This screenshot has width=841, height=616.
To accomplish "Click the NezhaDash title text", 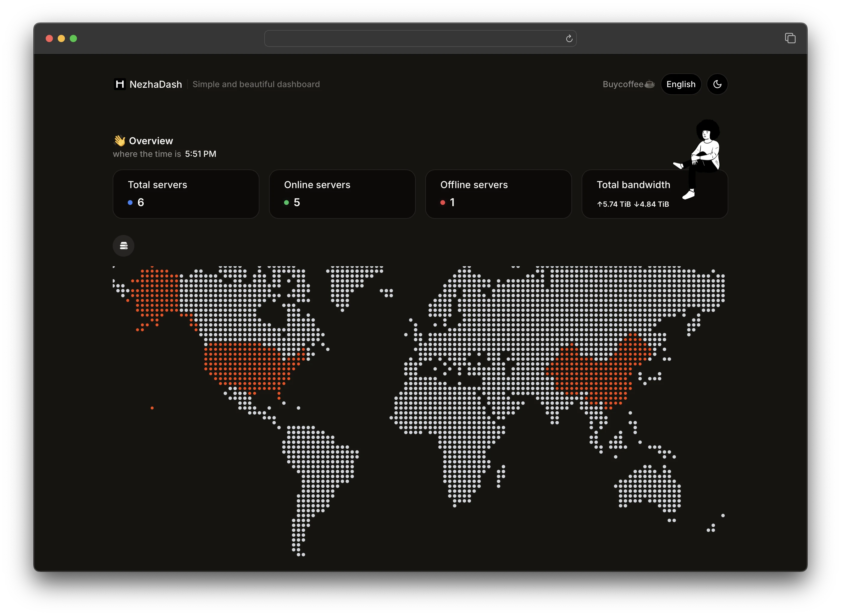I will 155,84.
